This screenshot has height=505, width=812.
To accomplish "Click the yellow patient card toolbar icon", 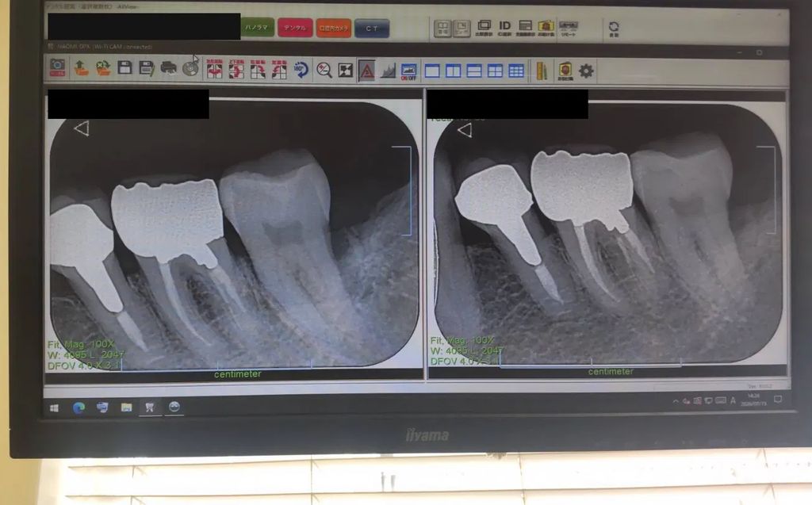I will [x=565, y=71].
